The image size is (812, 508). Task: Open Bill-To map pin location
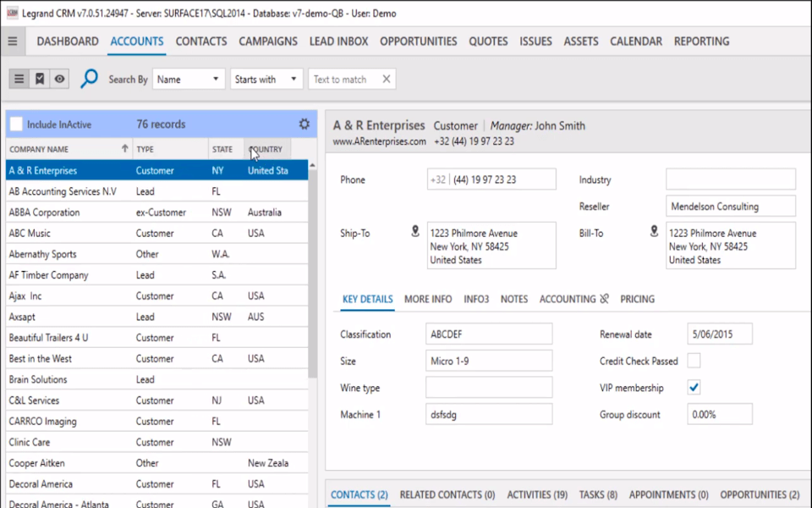[654, 231]
